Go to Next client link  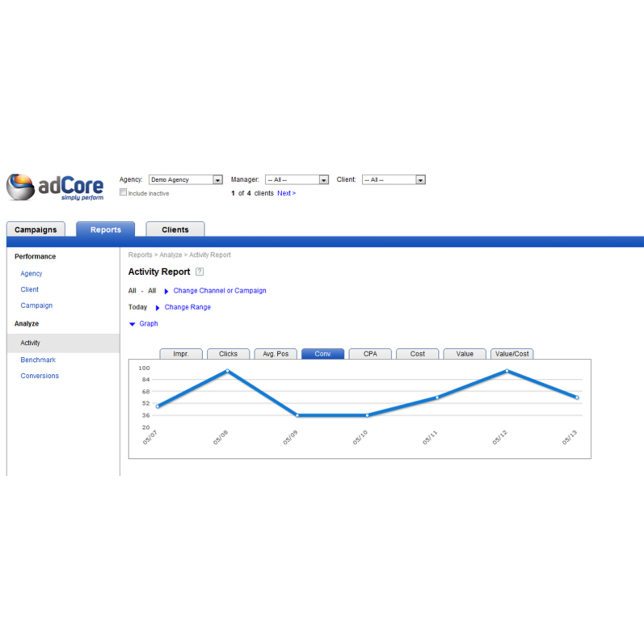(x=286, y=193)
